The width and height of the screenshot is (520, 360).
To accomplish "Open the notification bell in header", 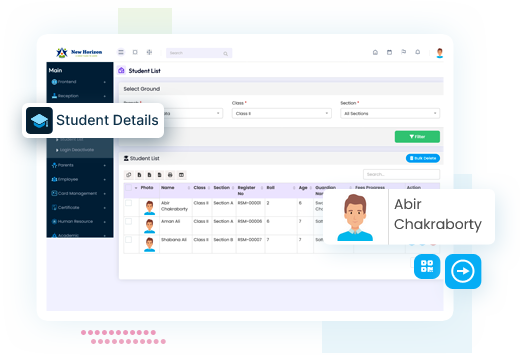I will pyautogui.click(x=418, y=52).
